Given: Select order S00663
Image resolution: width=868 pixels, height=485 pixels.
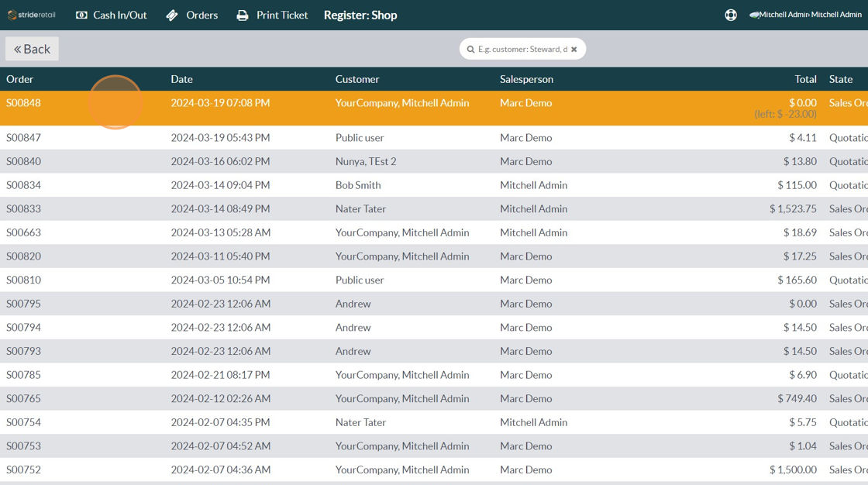Looking at the screenshot, I should coord(434,232).
